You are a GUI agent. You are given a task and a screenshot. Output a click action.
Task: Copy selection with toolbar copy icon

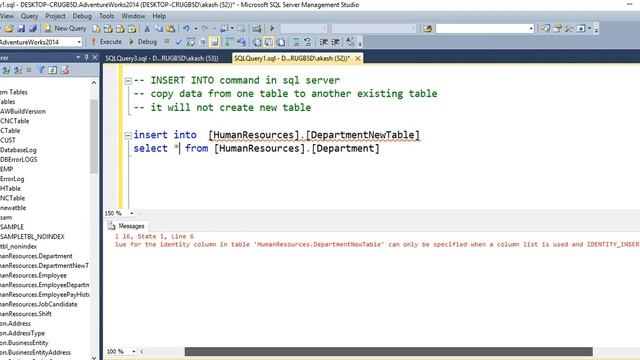click(x=159, y=29)
